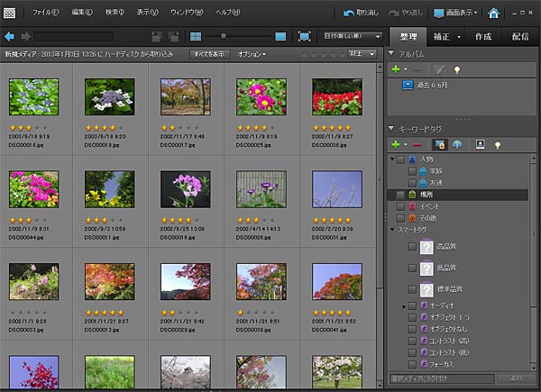Click the keyword tag list scrollbar down arrow
The height and width of the screenshot is (392, 541).
(533, 366)
